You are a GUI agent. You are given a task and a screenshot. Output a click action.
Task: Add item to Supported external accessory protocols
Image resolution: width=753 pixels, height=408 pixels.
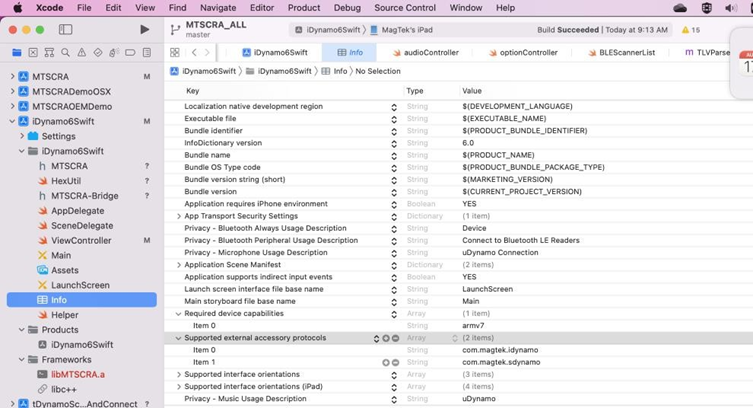click(386, 338)
